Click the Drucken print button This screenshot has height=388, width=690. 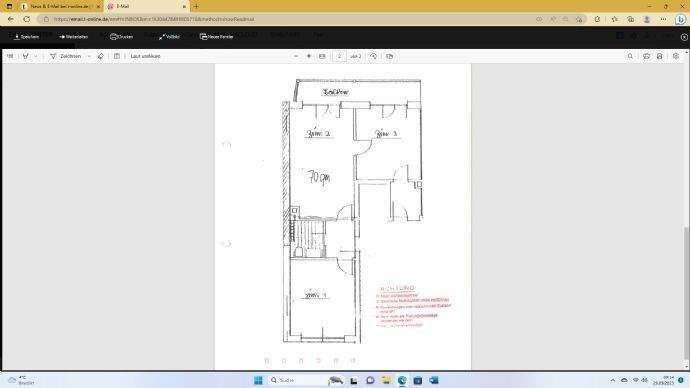(x=121, y=37)
